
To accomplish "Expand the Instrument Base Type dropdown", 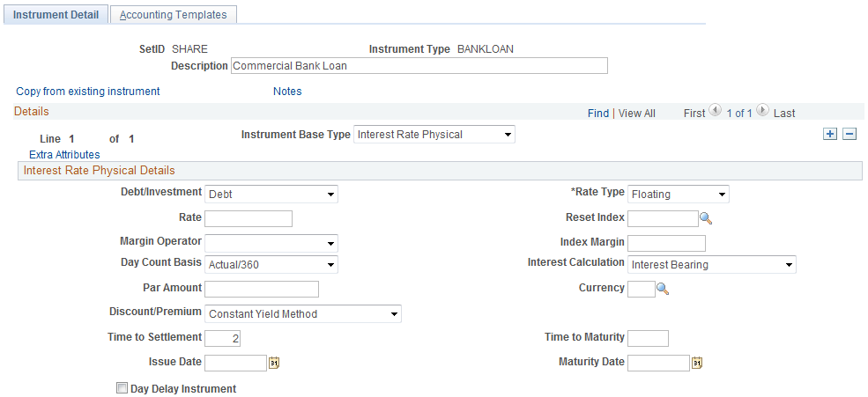I will (x=434, y=135).
